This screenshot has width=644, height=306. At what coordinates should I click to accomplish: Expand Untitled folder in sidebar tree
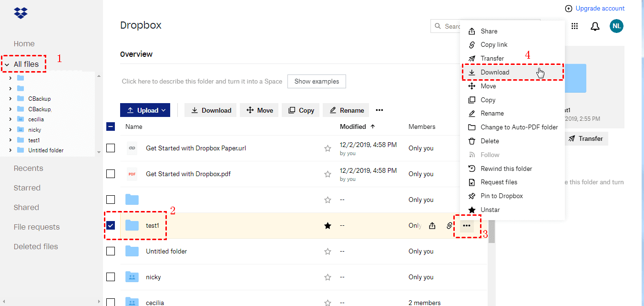(x=10, y=150)
